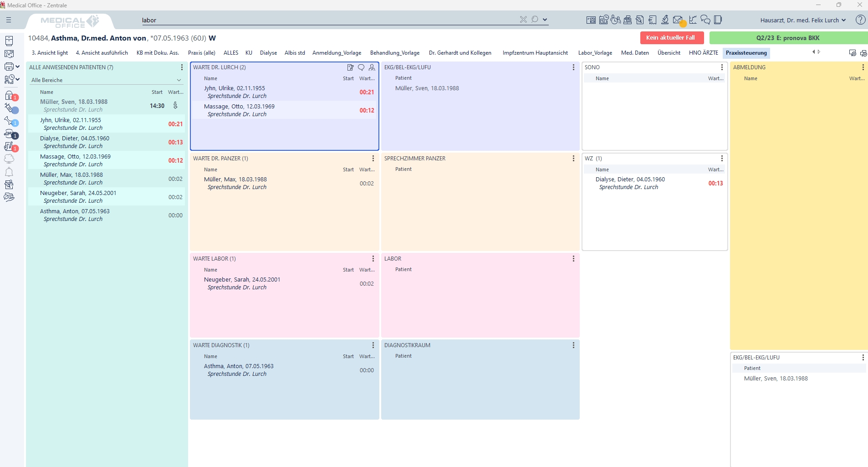
Task: Open the notebook icon in top toolbar
Action: coord(718,20)
